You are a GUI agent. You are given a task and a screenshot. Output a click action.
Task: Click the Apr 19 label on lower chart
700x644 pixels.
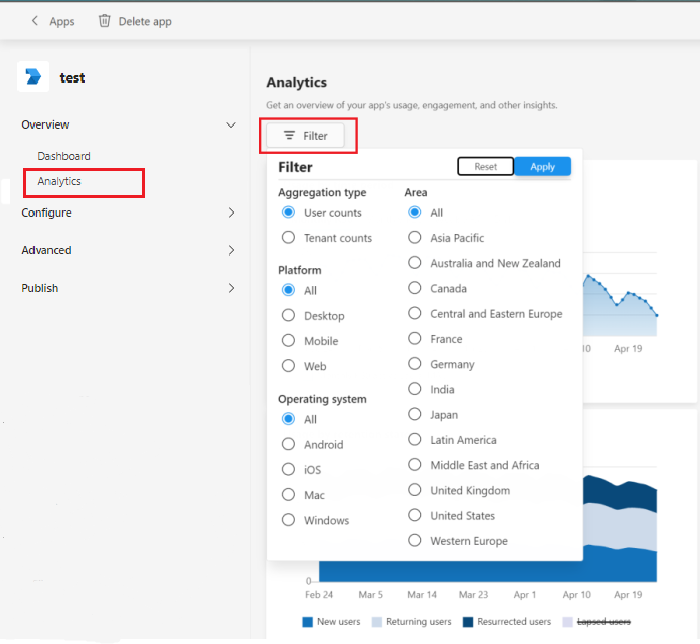[x=628, y=594]
